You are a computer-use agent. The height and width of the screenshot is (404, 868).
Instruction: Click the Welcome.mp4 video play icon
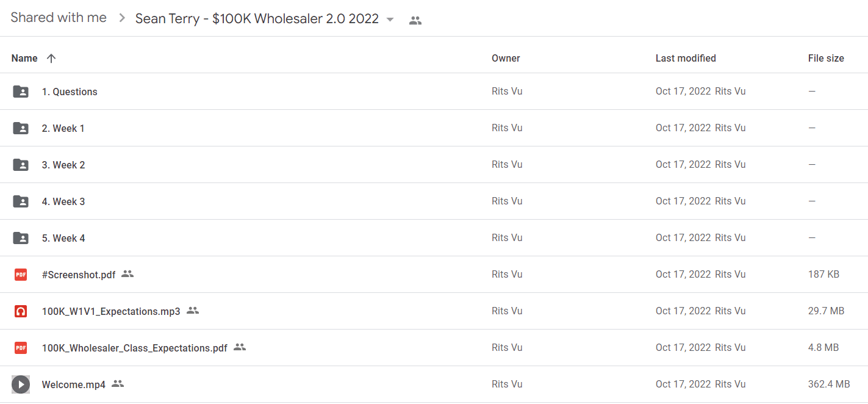click(21, 384)
